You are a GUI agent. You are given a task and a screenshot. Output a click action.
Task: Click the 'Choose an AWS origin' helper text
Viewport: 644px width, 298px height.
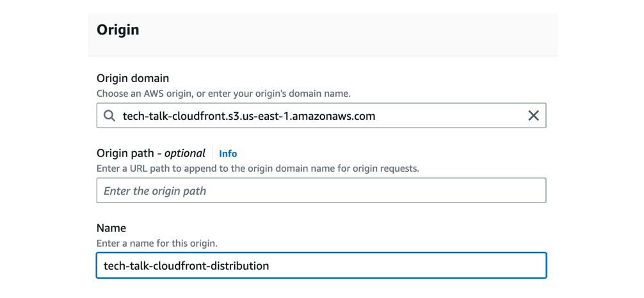point(223,94)
